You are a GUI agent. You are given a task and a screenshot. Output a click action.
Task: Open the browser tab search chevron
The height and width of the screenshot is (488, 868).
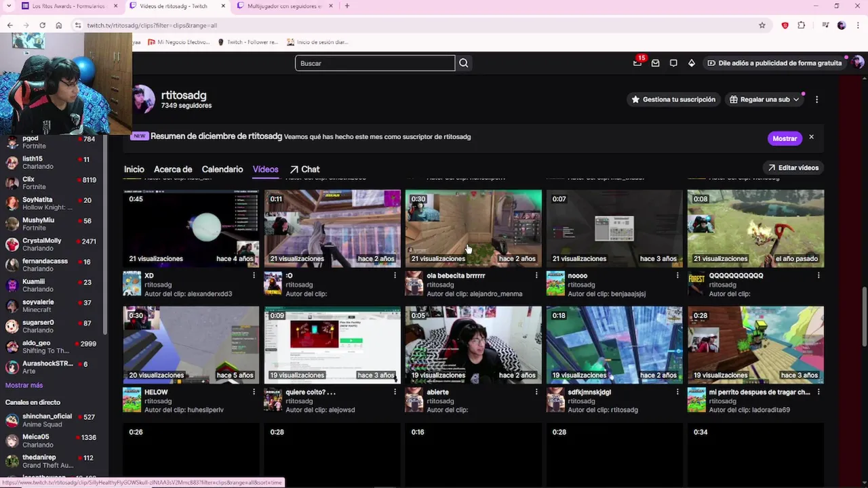point(9,6)
